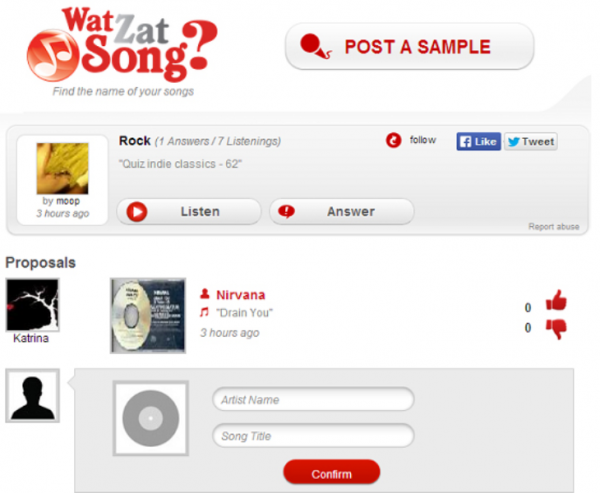The image size is (600, 493).
Task: Click the Song Title input field
Action: (x=313, y=436)
